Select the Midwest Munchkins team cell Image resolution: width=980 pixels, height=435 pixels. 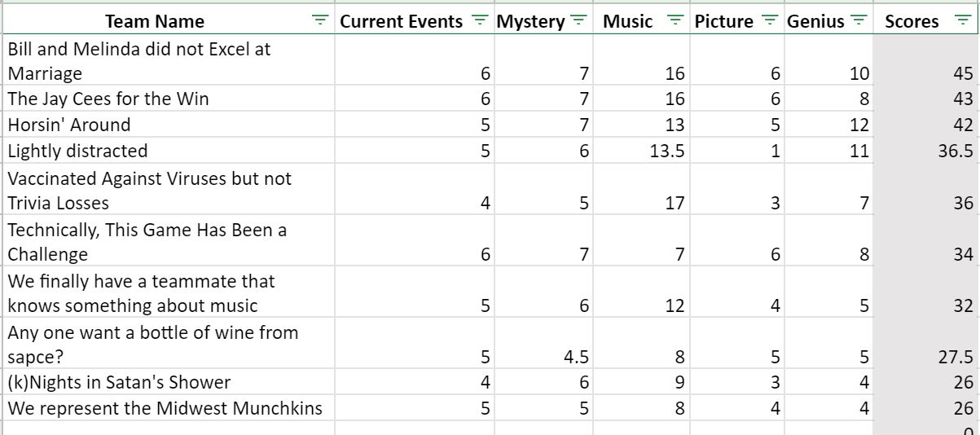[169, 408]
